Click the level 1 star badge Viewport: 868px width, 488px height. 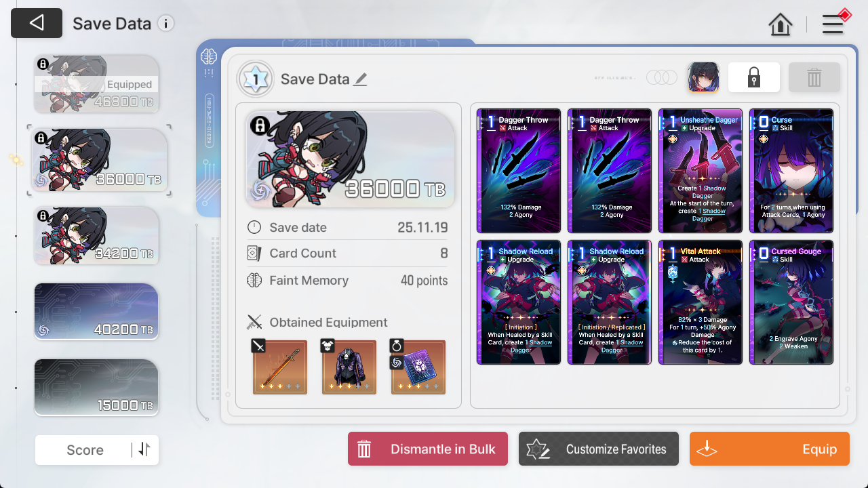[256, 79]
